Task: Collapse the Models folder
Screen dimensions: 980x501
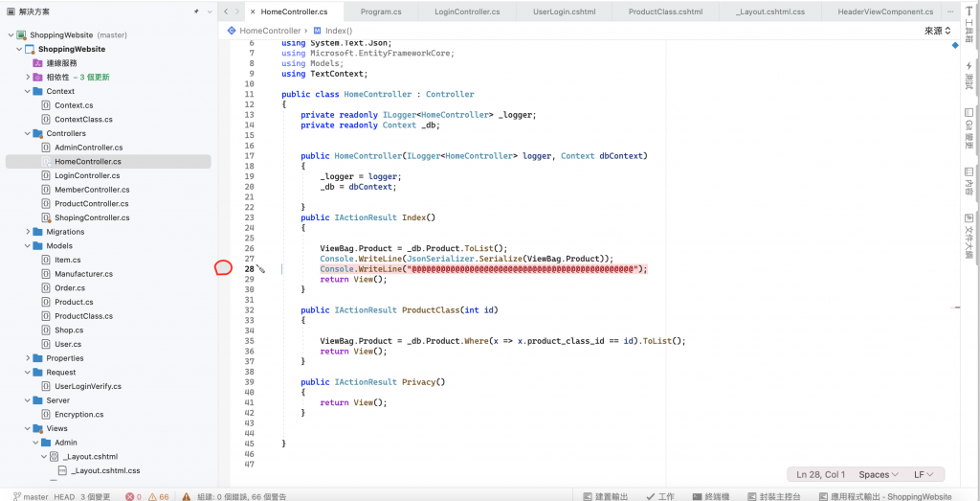Action: (x=28, y=246)
